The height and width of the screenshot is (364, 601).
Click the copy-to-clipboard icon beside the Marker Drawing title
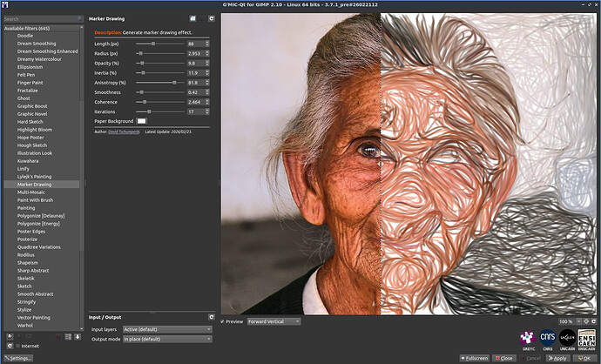[192, 17]
